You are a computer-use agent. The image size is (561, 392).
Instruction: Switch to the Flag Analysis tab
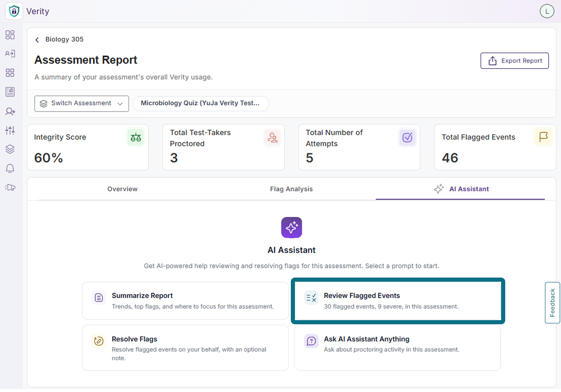(291, 189)
